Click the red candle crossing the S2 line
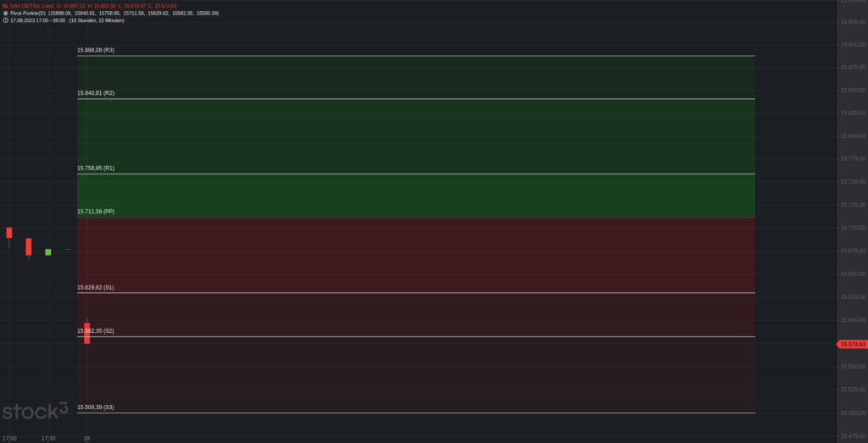868x443 pixels. tap(87, 333)
